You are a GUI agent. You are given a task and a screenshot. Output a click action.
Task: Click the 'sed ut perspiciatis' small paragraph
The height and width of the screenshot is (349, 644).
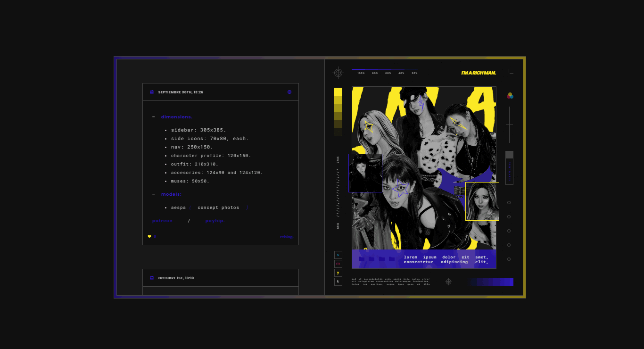tap(390, 282)
